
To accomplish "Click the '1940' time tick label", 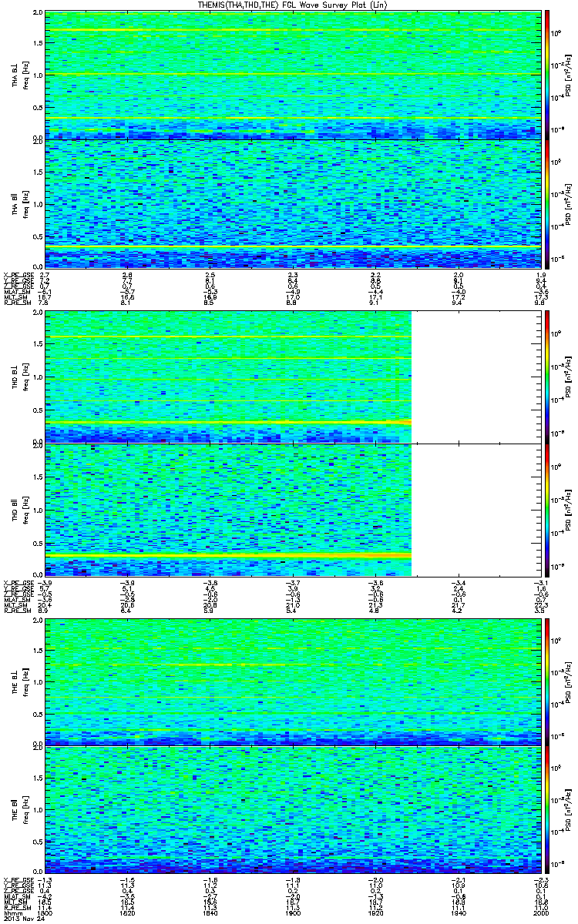I will 458,913.
